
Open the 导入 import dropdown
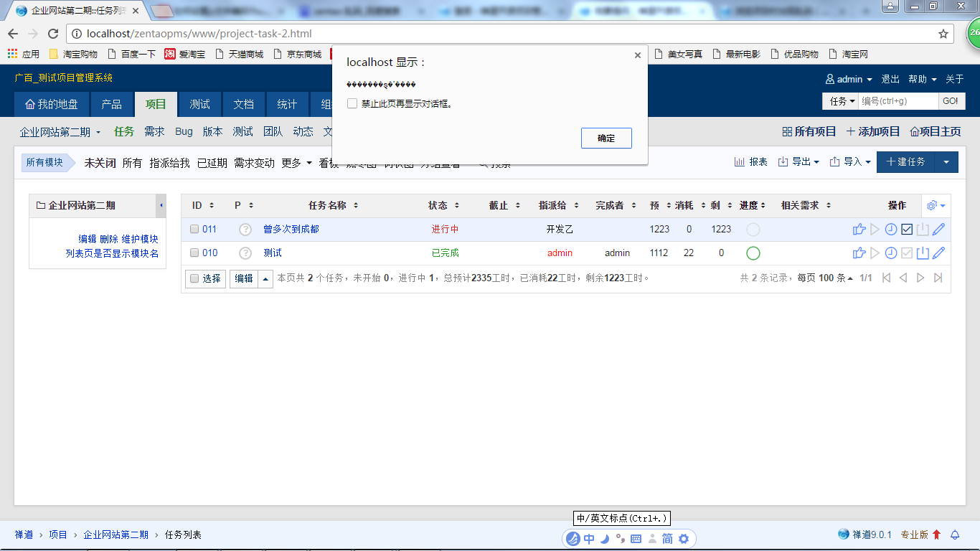(850, 162)
